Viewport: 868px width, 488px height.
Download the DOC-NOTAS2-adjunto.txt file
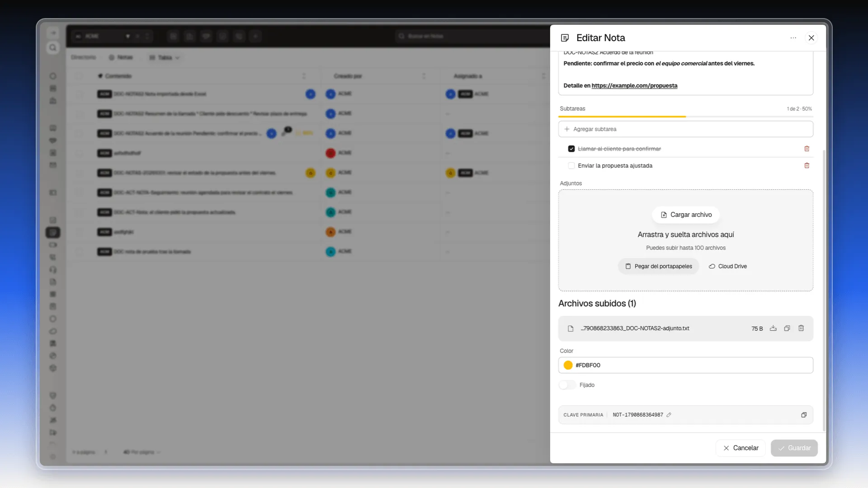(x=773, y=328)
